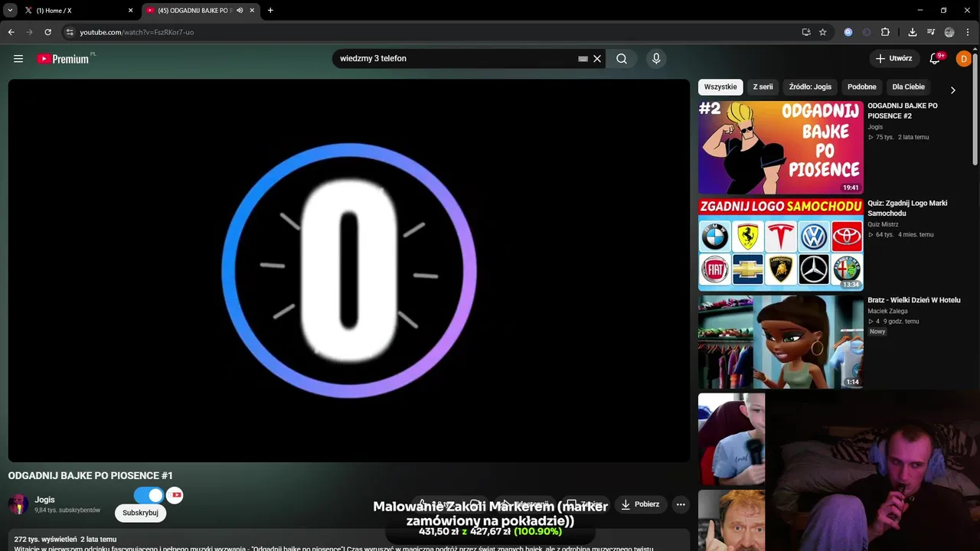The width and height of the screenshot is (980, 551).
Task: Open the tab search dropdown arrow
Action: (x=11, y=11)
